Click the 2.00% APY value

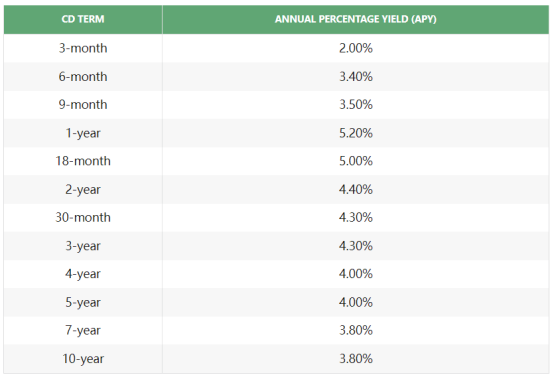click(356, 48)
